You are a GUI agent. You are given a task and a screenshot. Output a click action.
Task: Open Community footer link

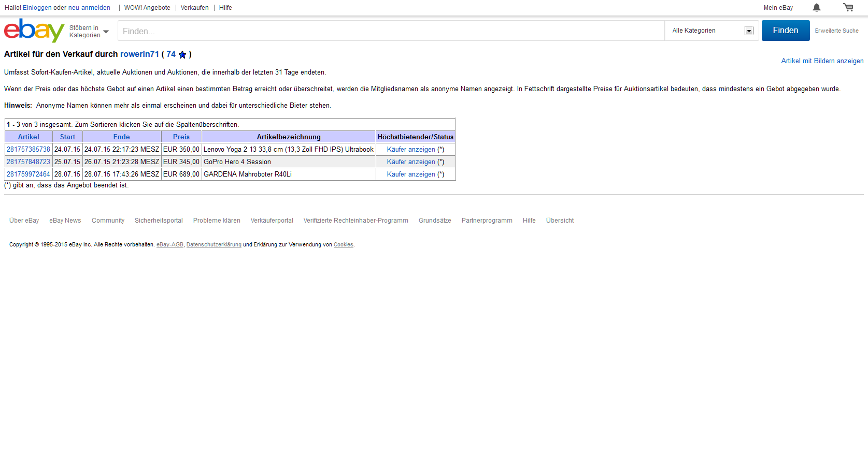(108, 221)
